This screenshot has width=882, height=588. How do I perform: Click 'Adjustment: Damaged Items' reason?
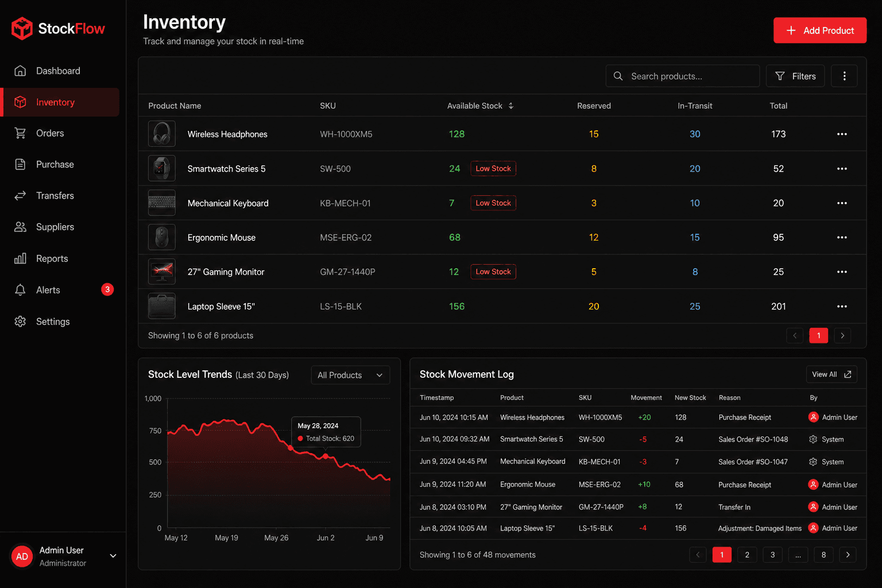tap(760, 528)
